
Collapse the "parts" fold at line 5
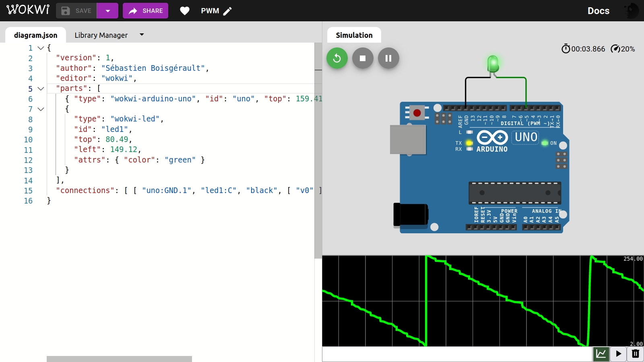41,88
